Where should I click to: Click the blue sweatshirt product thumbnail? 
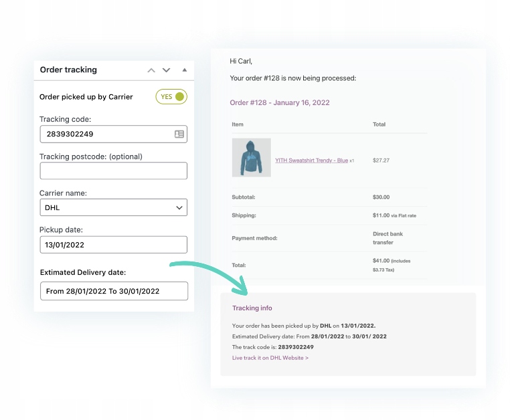point(251,158)
